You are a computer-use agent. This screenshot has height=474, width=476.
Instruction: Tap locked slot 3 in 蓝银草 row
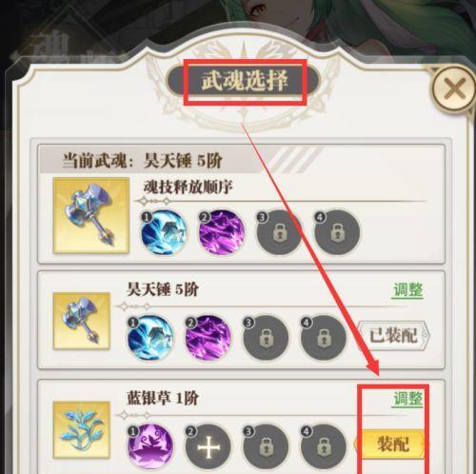pyautogui.click(x=266, y=446)
